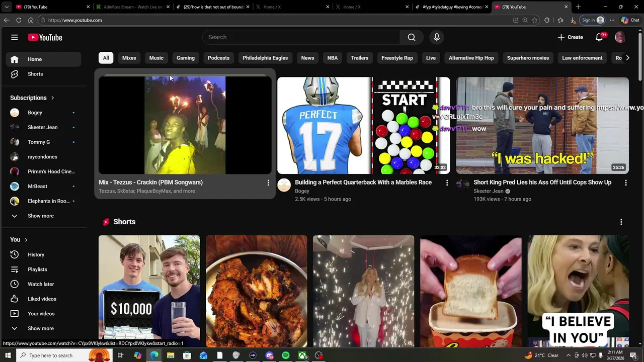The height and width of the screenshot is (362, 644).
Task: Open a new browser tab
Action: (578, 7)
